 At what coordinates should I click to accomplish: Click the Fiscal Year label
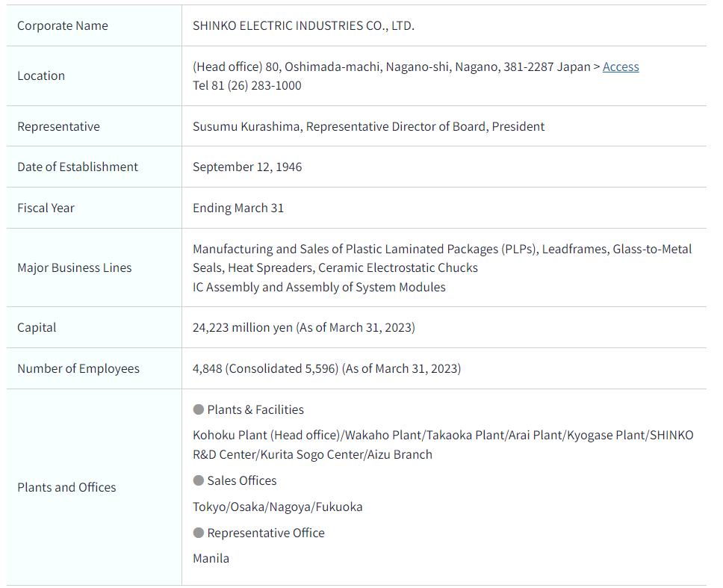point(46,208)
